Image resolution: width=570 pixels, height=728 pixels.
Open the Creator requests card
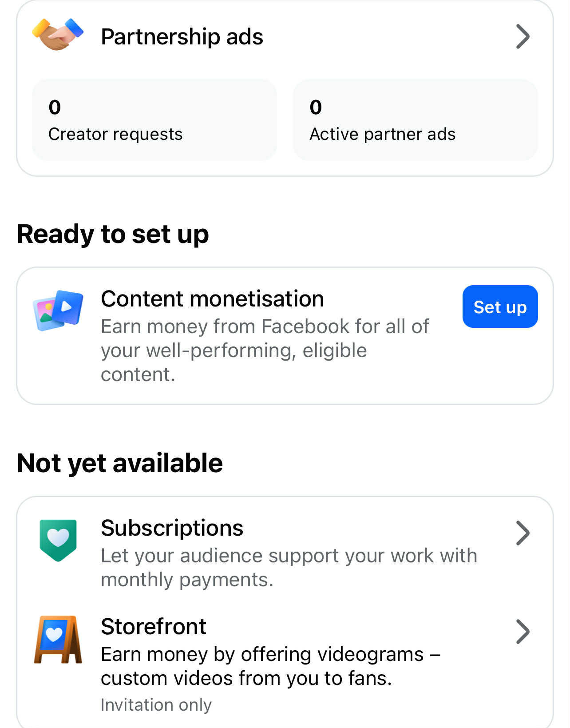[154, 120]
